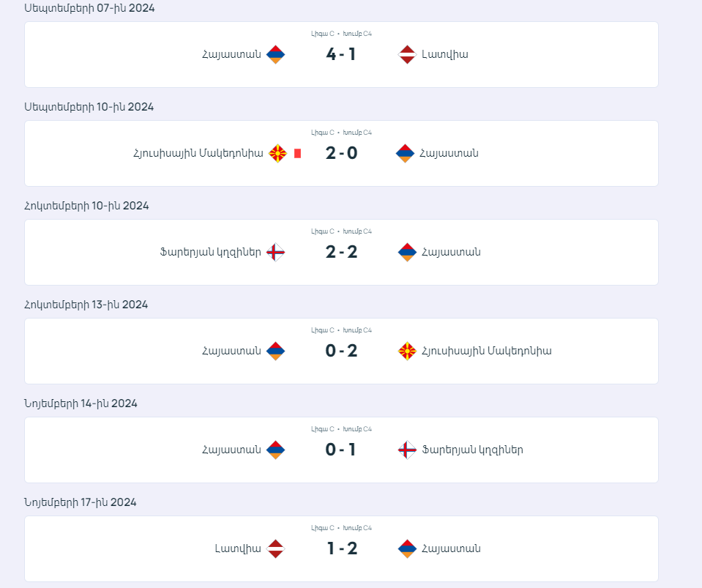Open the 2 - 2 score from October 10

tap(341, 252)
